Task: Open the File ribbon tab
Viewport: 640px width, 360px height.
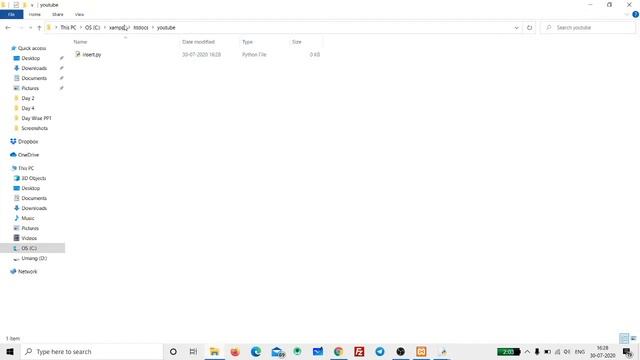Action: pos(11,14)
